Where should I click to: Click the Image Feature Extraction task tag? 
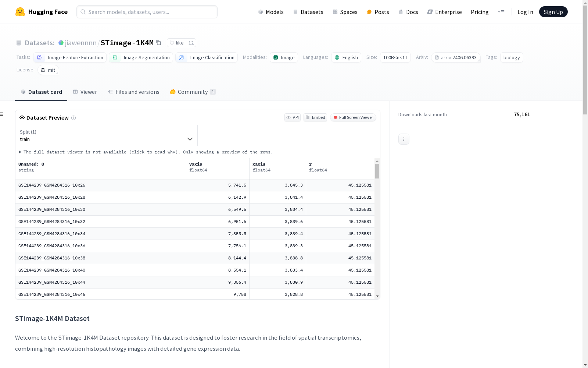70,57
